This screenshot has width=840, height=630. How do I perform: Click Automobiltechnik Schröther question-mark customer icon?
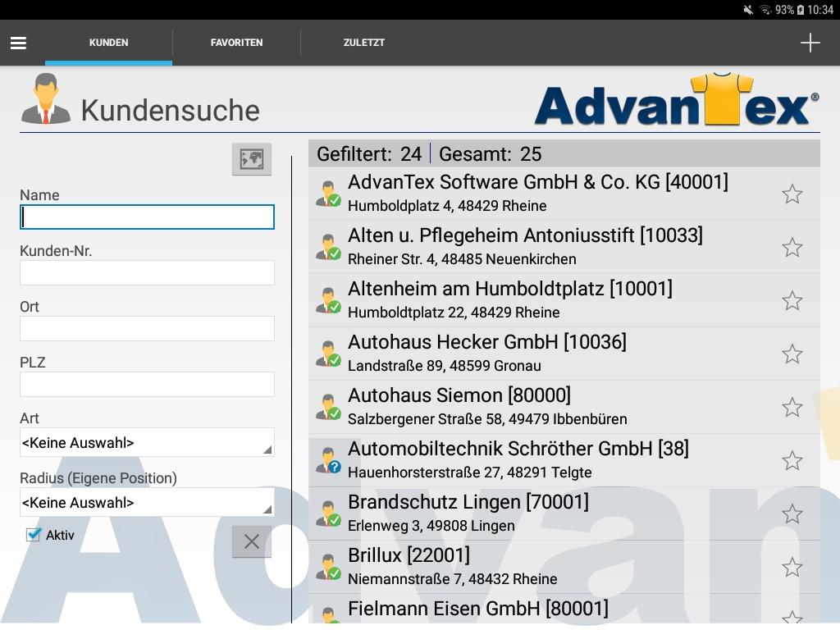click(x=328, y=460)
